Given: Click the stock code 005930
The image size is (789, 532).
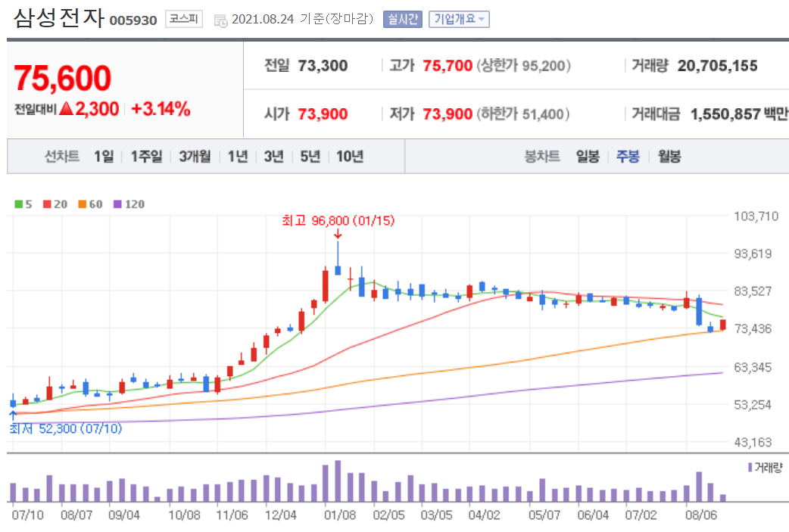Looking at the screenshot, I should click(x=133, y=20).
